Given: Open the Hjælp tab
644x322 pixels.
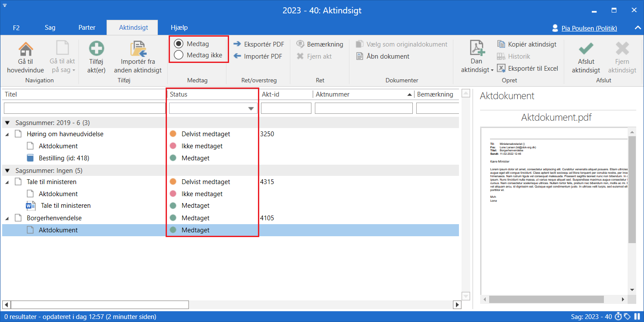Looking at the screenshot, I should coord(179,28).
